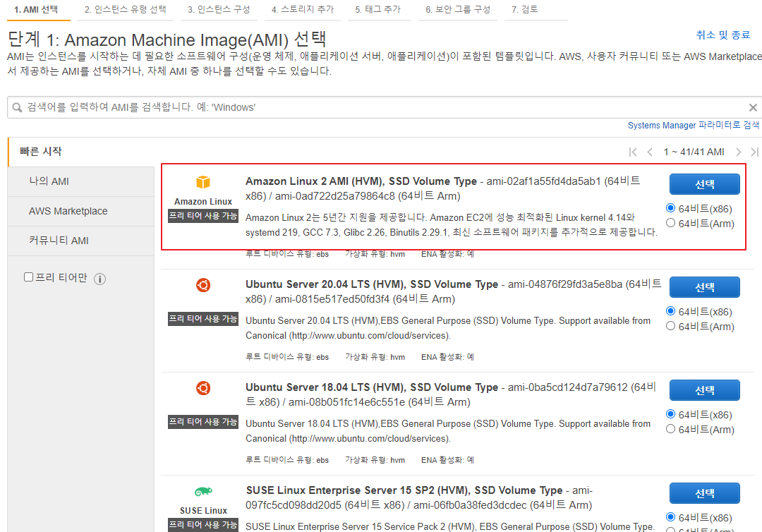This screenshot has height=532, width=762.
Task: Open the 3. 인스턴스 구성 tab
Action: 219,10
